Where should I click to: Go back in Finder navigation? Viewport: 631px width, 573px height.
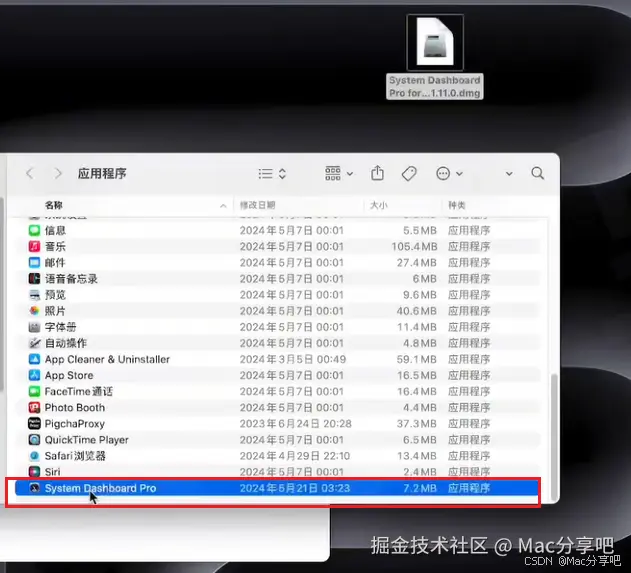click(30, 173)
